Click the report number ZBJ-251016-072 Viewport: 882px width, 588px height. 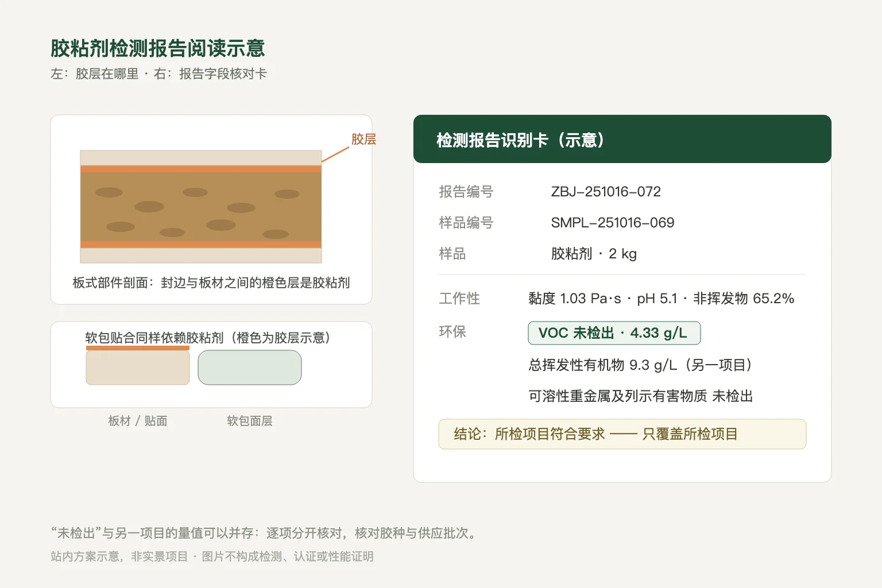pos(606,192)
